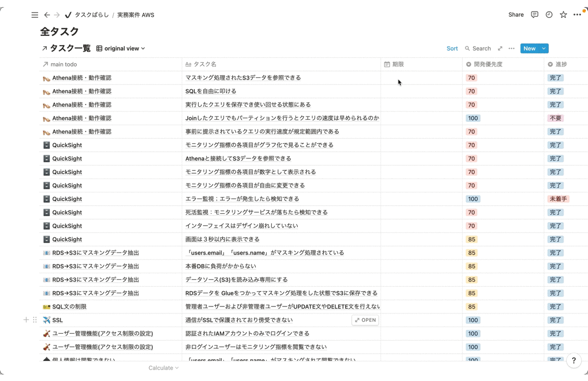Open the New button dropdown chevron

point(543,48)
